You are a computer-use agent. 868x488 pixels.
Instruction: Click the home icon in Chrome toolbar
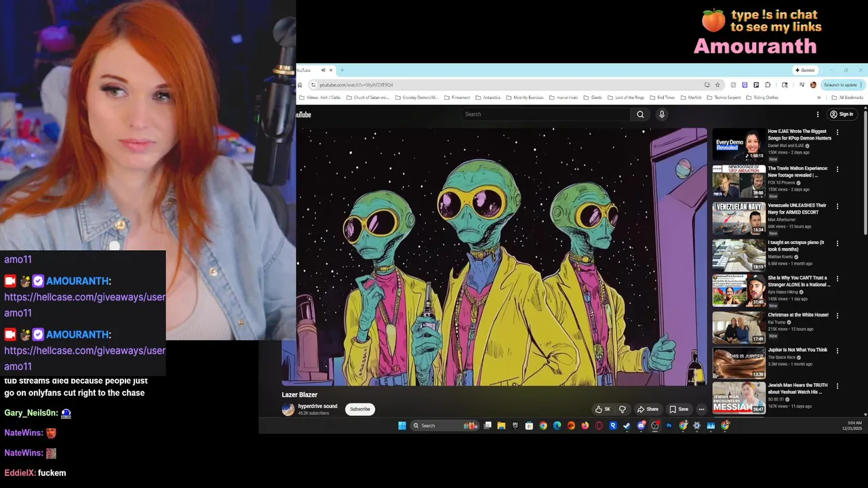coord(300,85)
